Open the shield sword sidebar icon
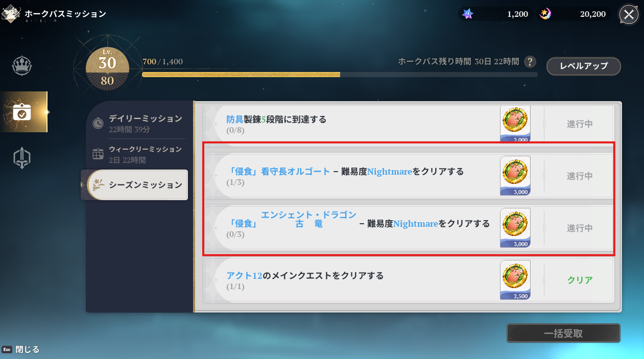This screenshot has height=359, width=644. pyautogui.click(x=22, y=158)
